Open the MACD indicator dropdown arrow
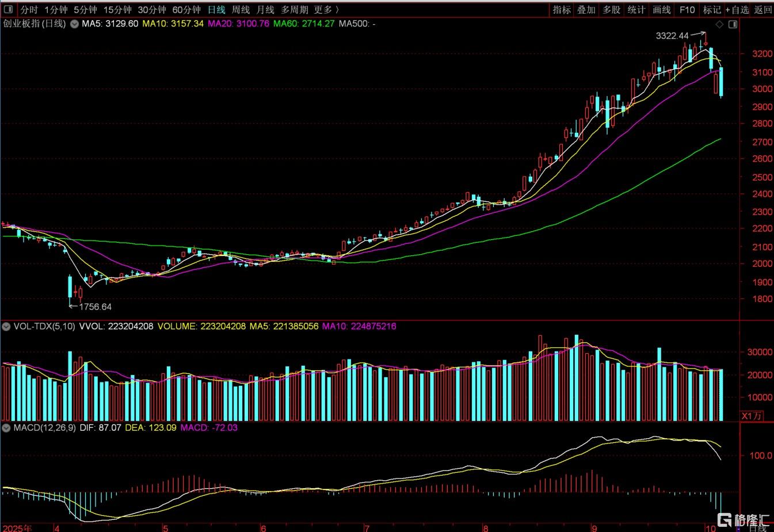The height and width of the screenshot is (532, 774). coord(6,428)
